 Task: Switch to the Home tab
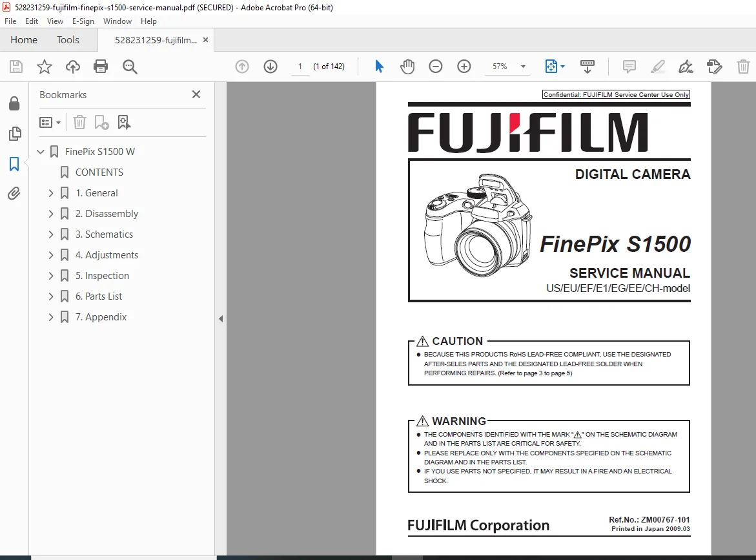point(24,40)
